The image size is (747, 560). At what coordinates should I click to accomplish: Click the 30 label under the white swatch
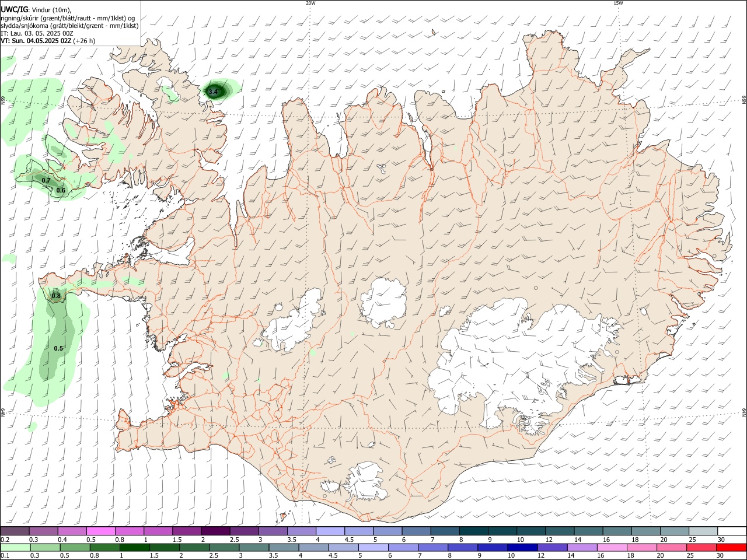721,540
